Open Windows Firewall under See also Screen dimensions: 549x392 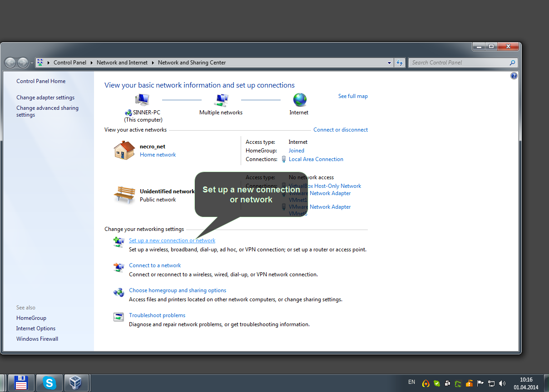pyautogui.click(x=37, y=339)
